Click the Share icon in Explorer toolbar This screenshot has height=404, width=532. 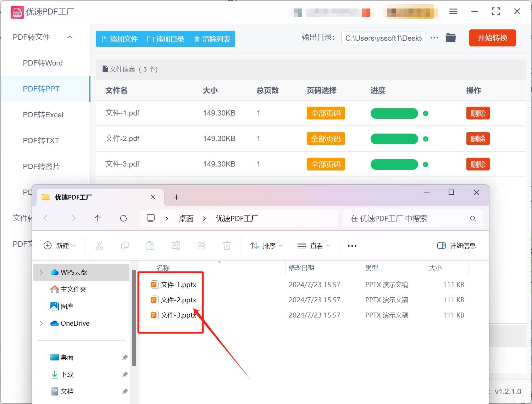201,246
